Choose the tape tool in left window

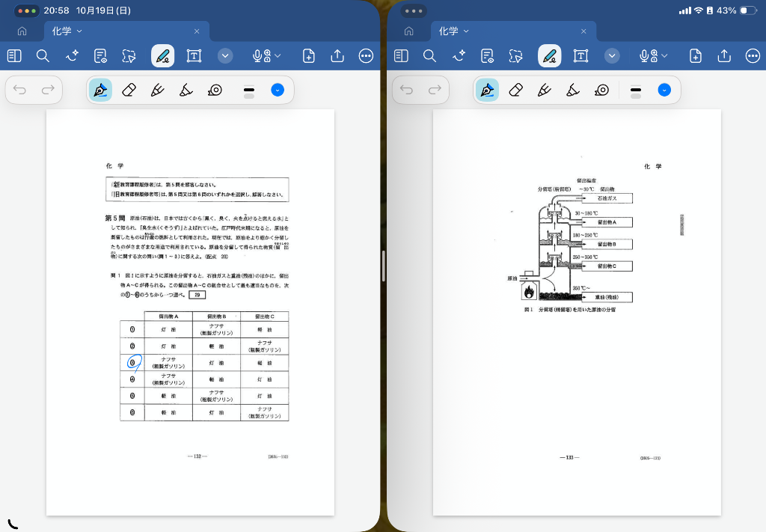coord(215,91)
